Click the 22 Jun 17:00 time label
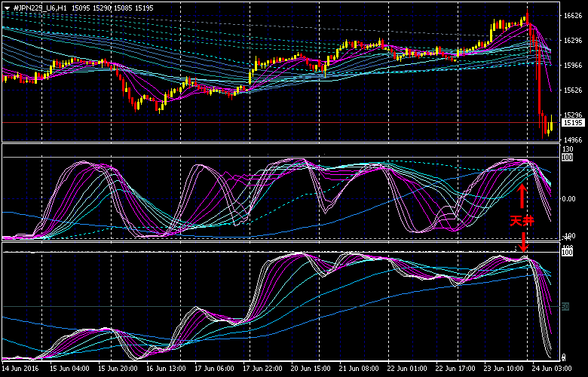 [x=455, y=368]
